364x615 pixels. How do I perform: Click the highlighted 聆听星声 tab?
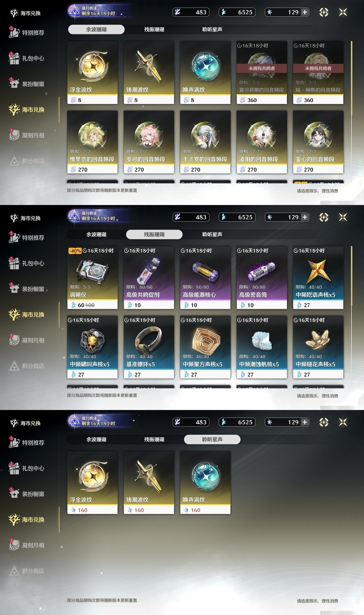click(x=212, y=439)
